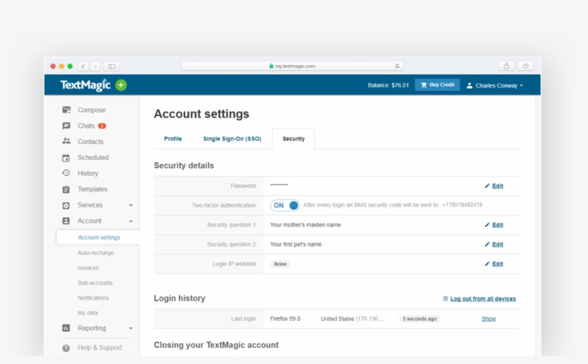Click the Buy Credit button
588x364 pixels.
pyautogui.click(x=437, y=85)
